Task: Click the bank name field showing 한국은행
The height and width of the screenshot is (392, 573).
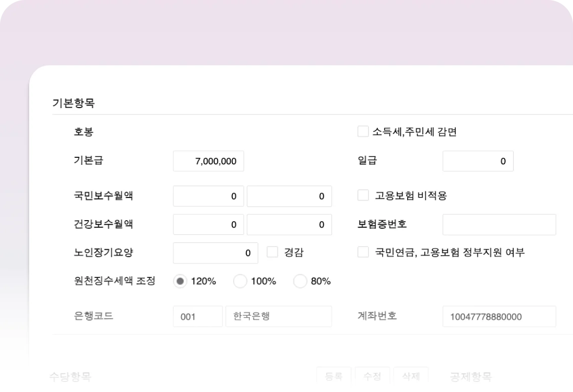Action: [x=278, y=317]
